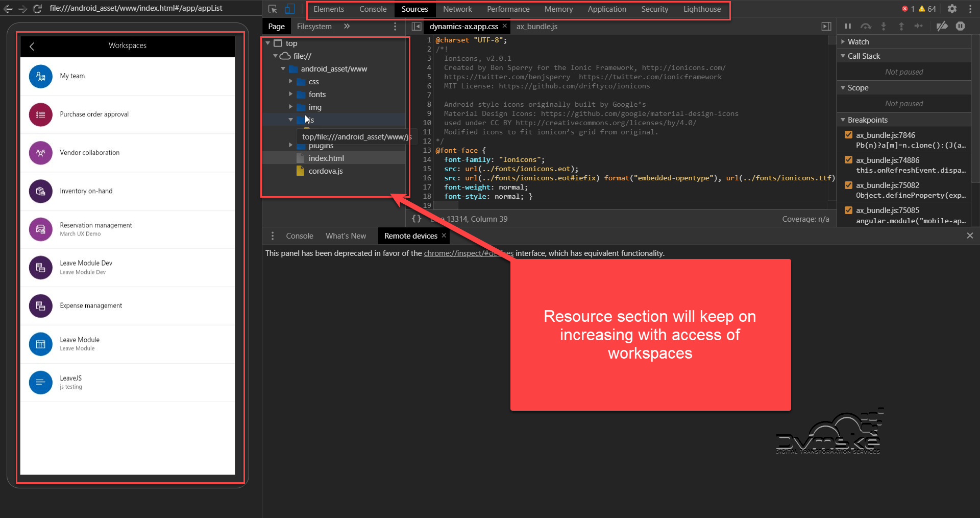Expand the Watch section
The height and width of the screenshot is (518, 980).
[843, 42]
